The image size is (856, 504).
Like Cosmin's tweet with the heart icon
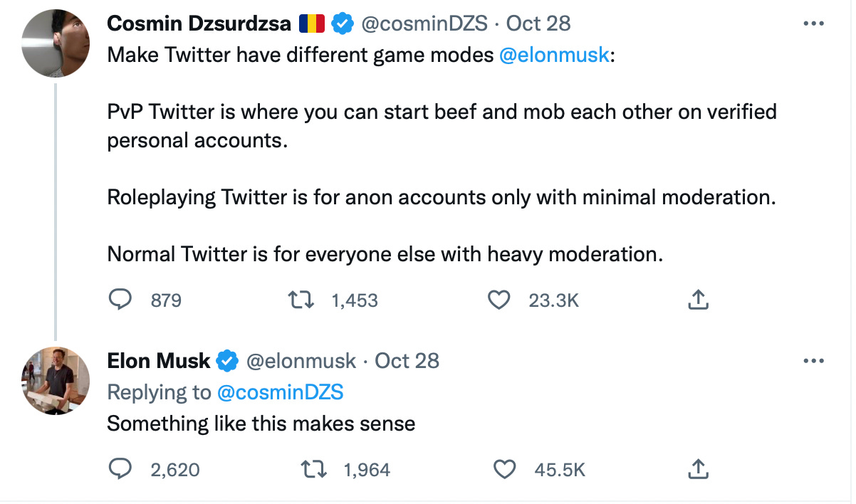tap(499, 300)
